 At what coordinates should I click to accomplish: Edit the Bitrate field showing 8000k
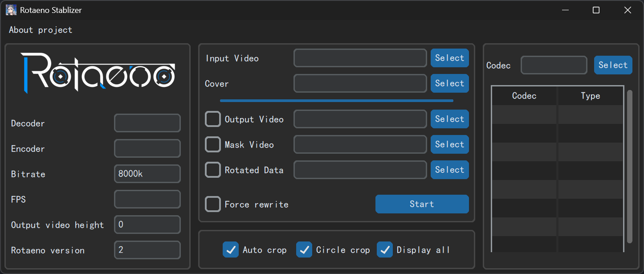pyautogui.click(x=147, y=174)
